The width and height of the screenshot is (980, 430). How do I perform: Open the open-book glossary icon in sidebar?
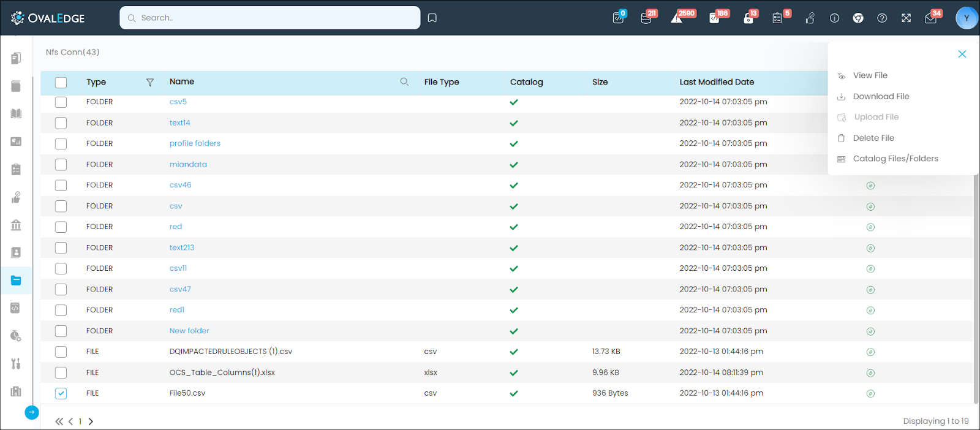[x=16, y=113]
